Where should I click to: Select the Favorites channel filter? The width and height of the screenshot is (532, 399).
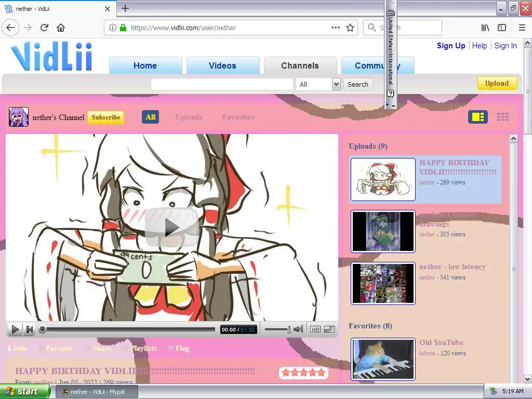[x=238, y=117]
